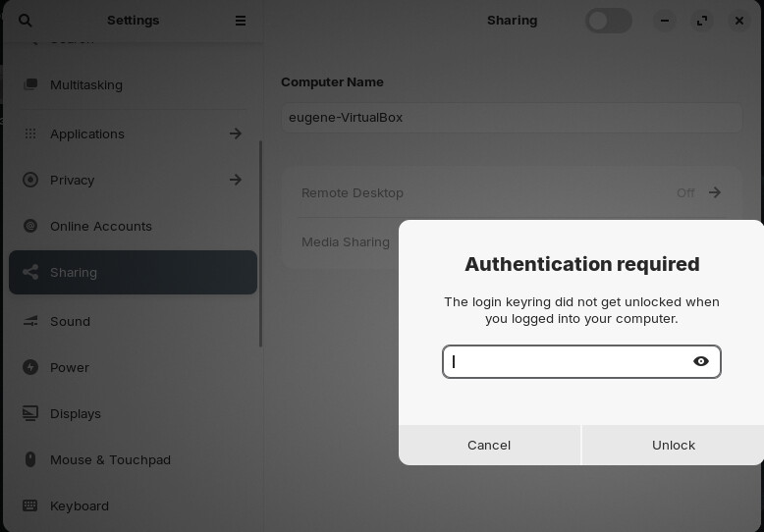The image size is (764, 532).
Task: Click the Applications grid icon
Action: point(30,133)
